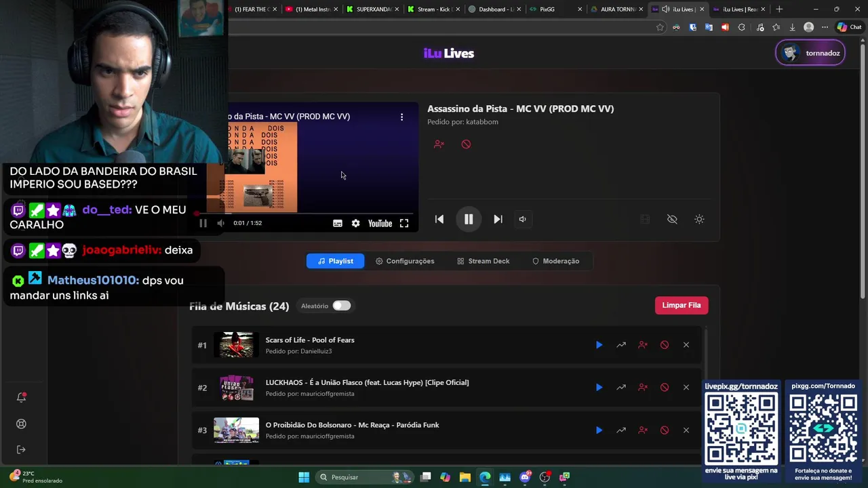Move LUCKHAOS song up in queue
The height and width of the screenshot is (488, 868).
[x=620, y=388]
